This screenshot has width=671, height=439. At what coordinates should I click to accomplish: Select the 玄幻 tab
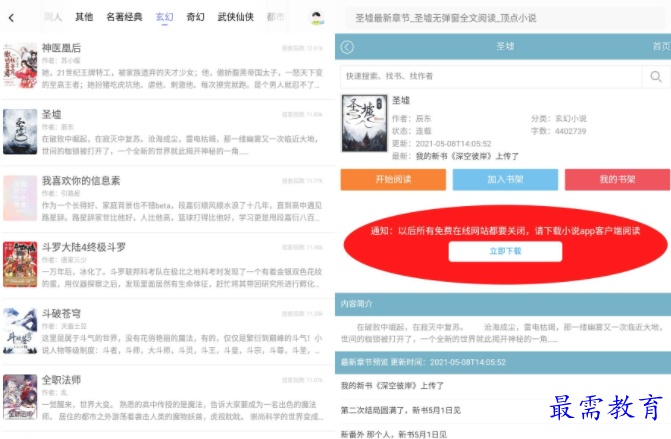(x=164, y=17)
